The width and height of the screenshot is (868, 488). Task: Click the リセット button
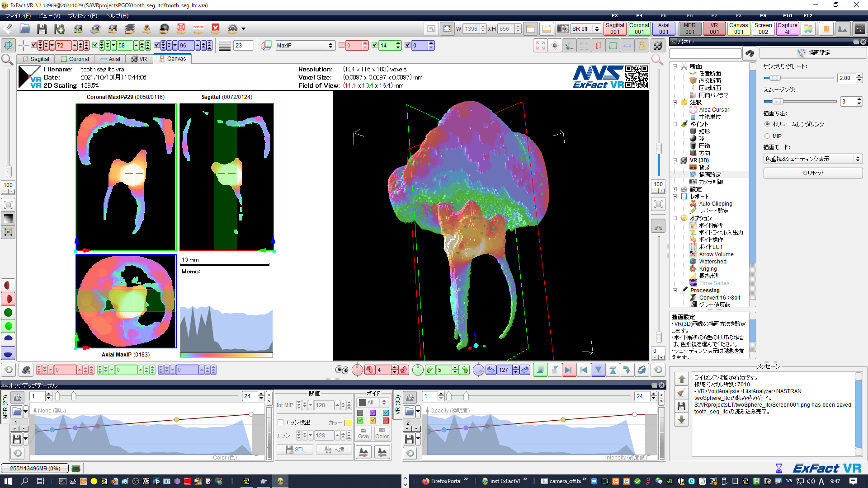[x=813, y=173]
